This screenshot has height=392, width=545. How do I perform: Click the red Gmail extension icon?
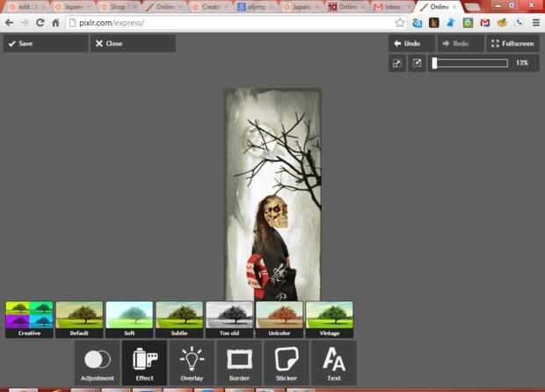(485, 23)
